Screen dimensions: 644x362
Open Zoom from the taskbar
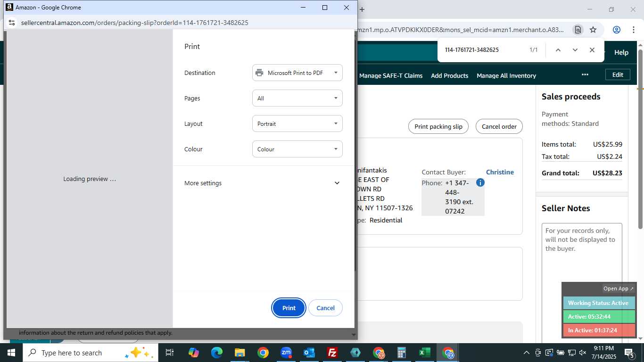tap(286, 353)
